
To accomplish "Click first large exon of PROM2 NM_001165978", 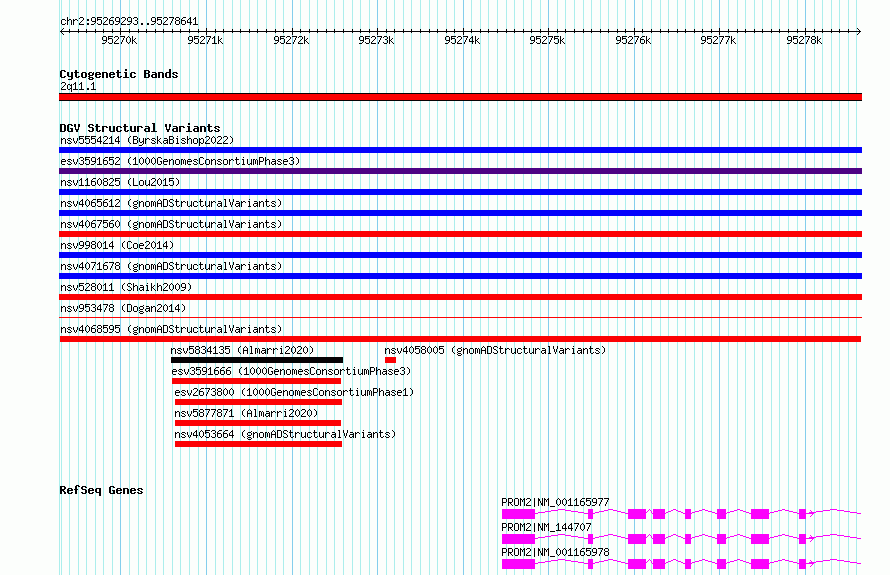I will coord(518,564).
